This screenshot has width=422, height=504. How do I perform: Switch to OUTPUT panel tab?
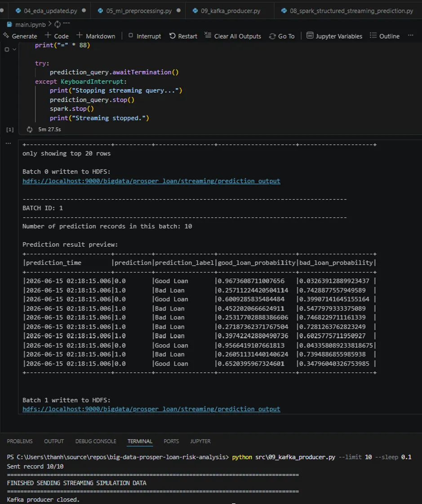coord(53,441)
